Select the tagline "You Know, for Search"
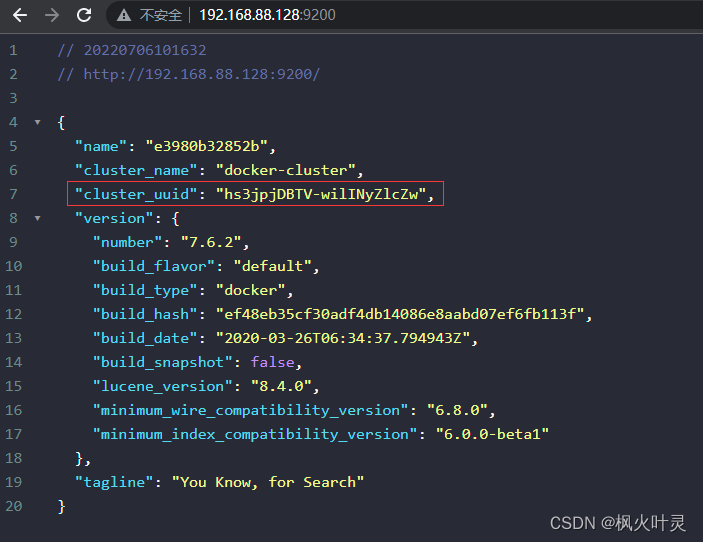The image size is (703, 542). 268,482
